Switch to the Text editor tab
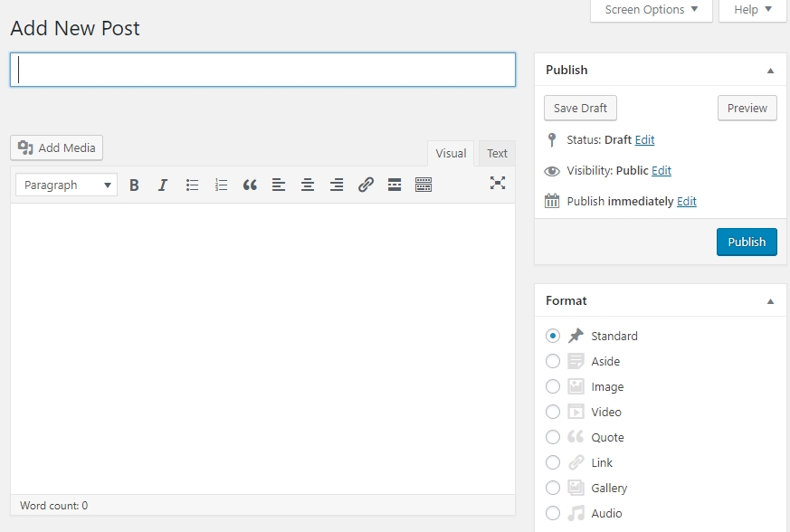The image size is (790, 532). (x=497, y=153)
